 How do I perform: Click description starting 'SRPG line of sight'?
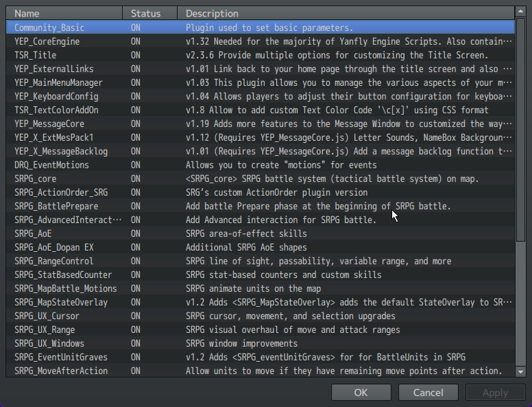click(x=319, y=261)
